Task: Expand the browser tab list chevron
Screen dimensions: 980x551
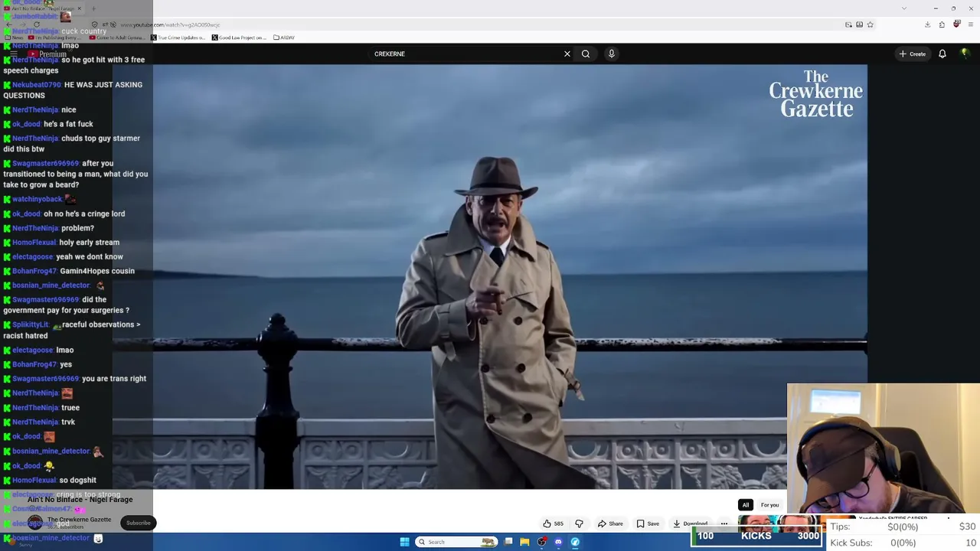Action: click(x=903, y=8)
